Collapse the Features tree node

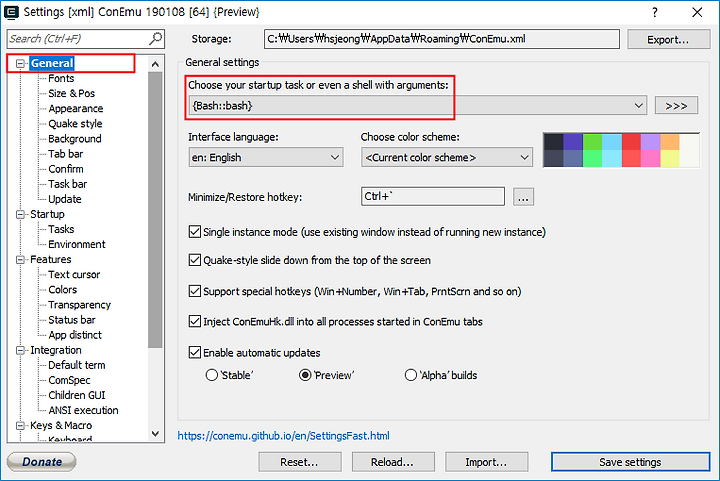pos(20,260)
